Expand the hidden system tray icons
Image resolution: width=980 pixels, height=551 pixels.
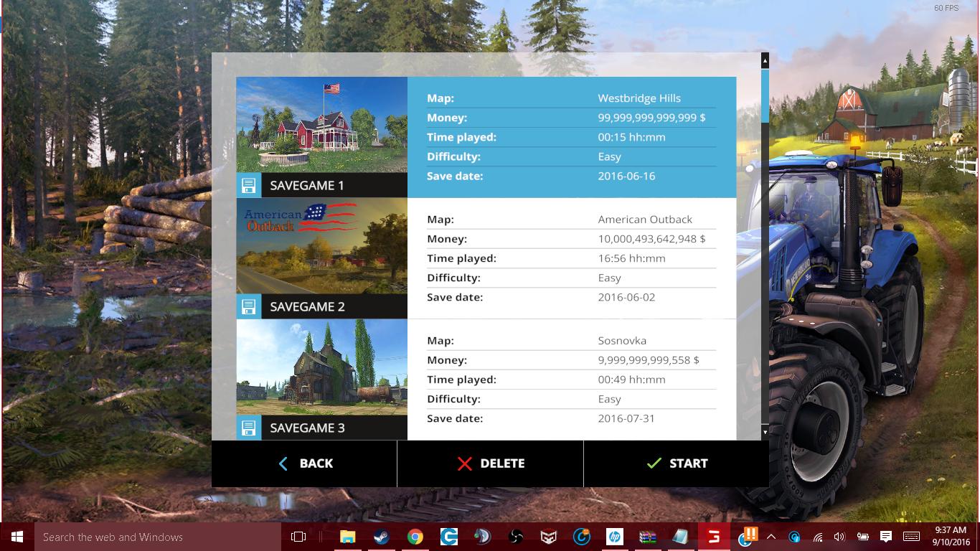tap(771, 537)
